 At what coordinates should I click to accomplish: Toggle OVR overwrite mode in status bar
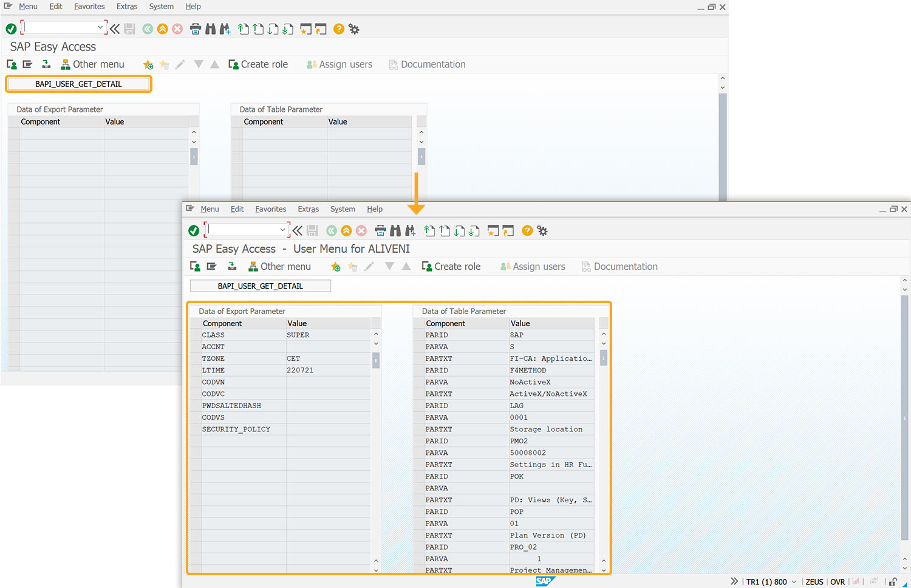838,582
